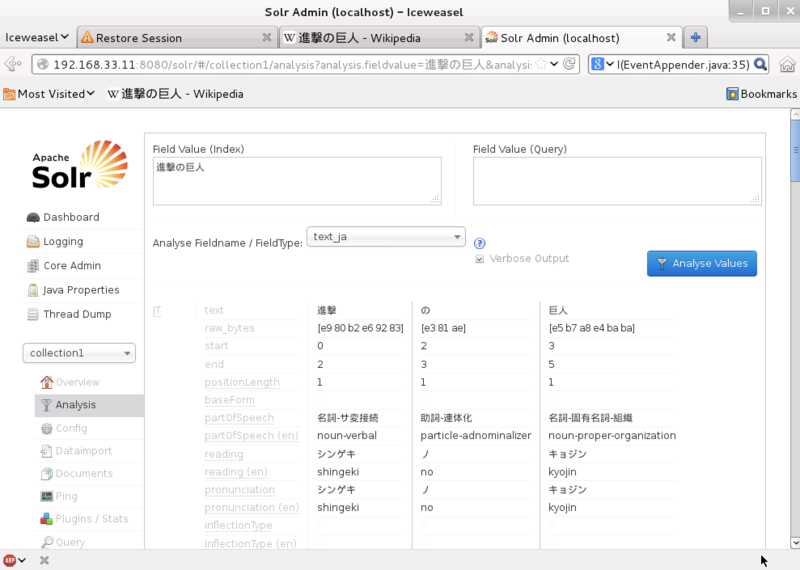Click the scrollbar down arrow
Screen dimensions: 800x570
(x=795, y=543)
